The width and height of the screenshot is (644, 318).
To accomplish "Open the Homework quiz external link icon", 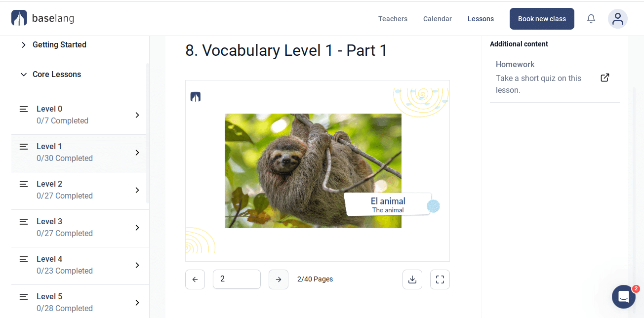I will pyautogui.click(x=604, y=78).
